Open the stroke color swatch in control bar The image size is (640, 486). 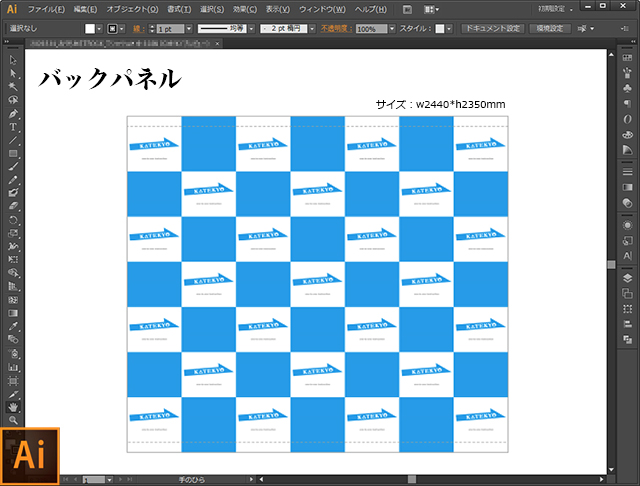(x=112, y=29)
